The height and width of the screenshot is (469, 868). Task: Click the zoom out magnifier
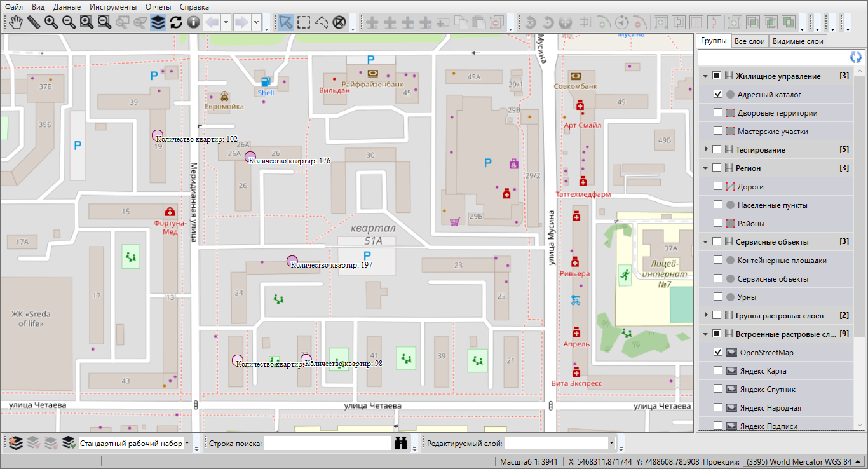pos(69,22)
